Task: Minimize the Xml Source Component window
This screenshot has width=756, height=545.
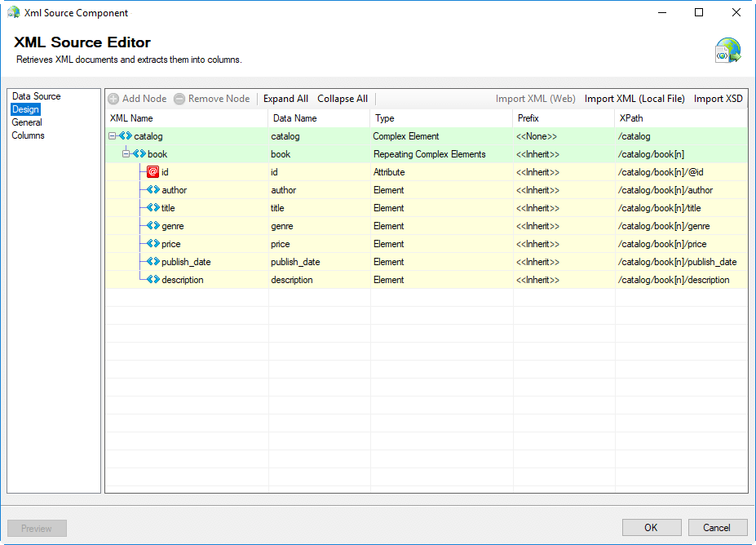Action: point(662,12)
